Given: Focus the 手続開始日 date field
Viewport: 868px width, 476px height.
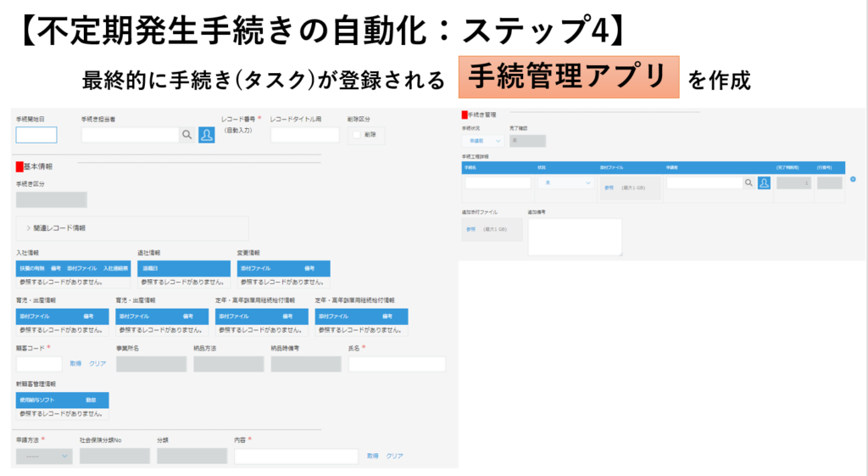Looking at the screenshot, I should point(36,135).
